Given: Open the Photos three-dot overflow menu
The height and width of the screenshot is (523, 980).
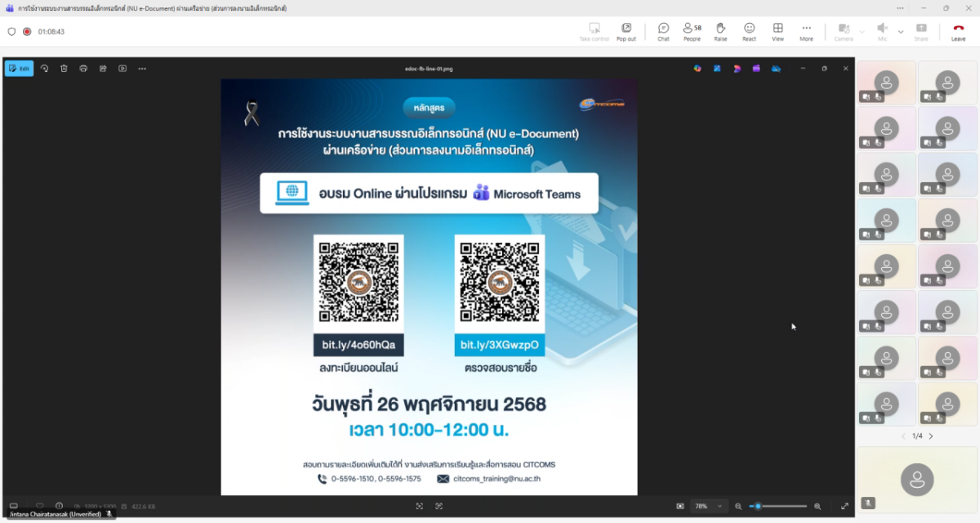Looking at the screenshot, I should (x=142, y=69).
